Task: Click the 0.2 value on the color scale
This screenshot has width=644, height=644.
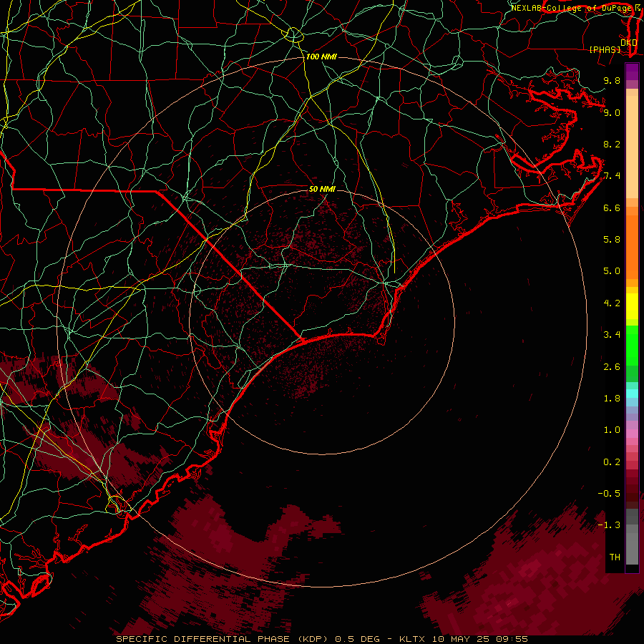Action: coord(612,462)
